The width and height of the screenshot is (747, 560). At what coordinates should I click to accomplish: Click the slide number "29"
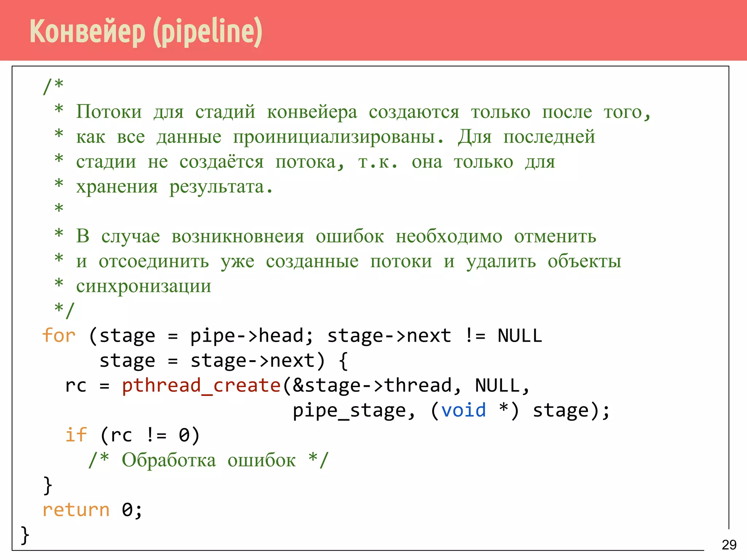pos(729,545)
